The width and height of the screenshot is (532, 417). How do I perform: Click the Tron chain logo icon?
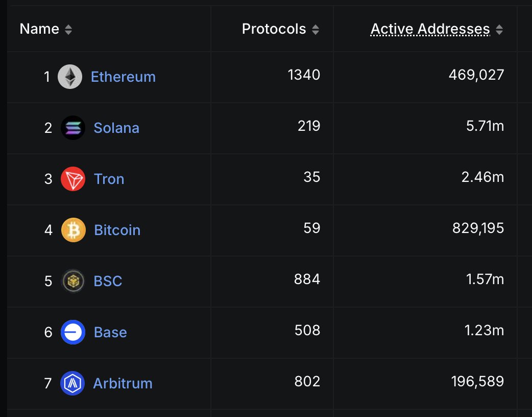pyautogui.click(x=73, y=179)
